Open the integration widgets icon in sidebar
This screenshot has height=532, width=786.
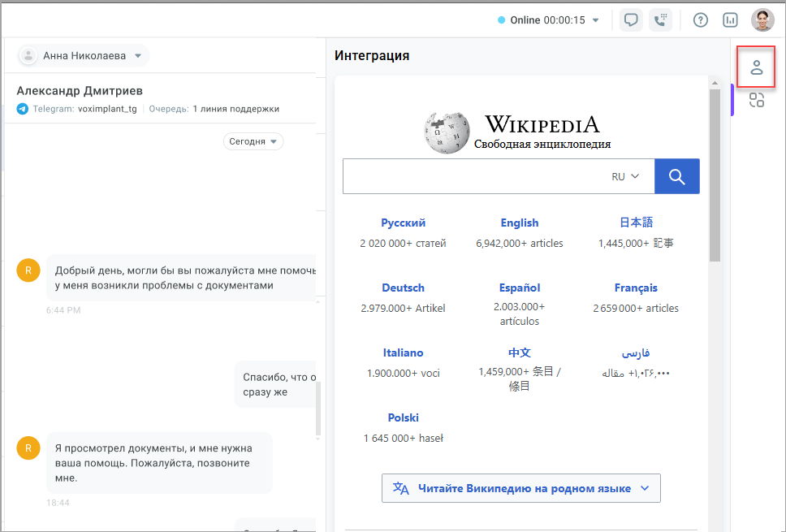757,100
